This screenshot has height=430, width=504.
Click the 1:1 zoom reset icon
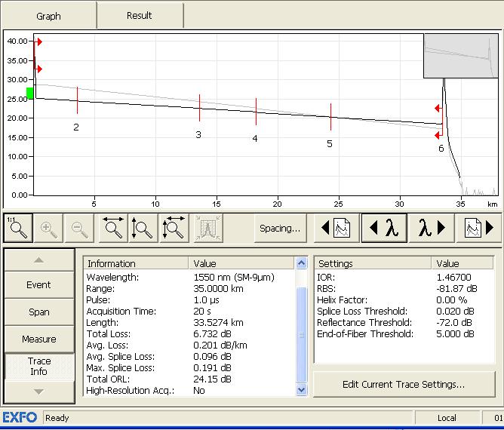click(17, 228)
